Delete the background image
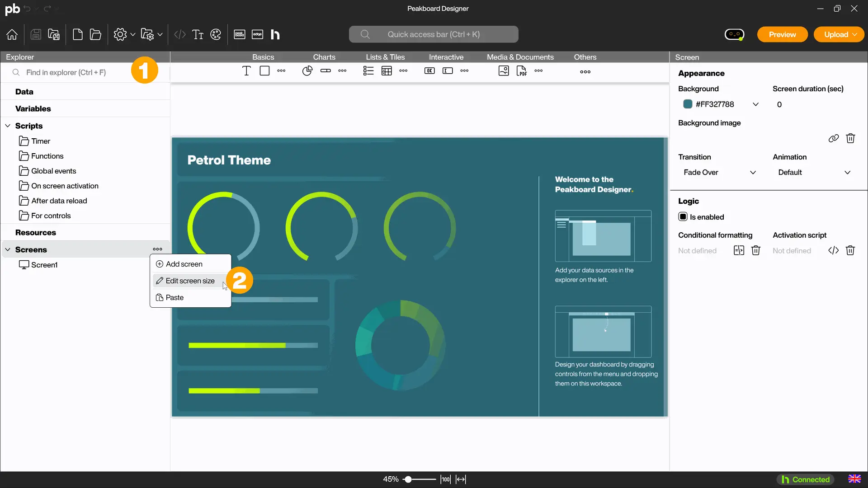This screenshot has height=488, width=868. pyautogui.click(x=850, y=138)
